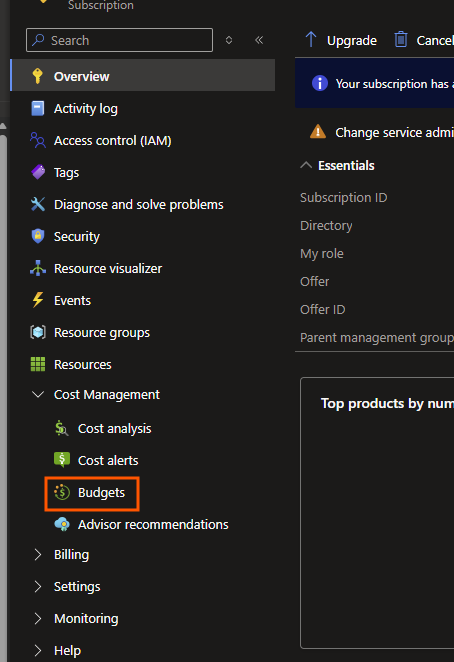Click the Subscription ID label
This screenshot has width=454, height=662.
[x=343, y=197]
